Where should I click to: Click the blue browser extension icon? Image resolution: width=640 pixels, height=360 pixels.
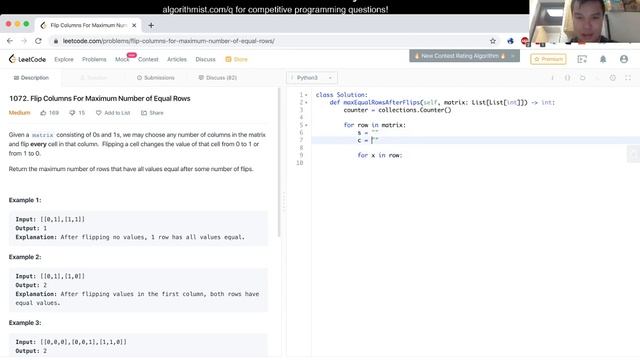[x=510, y=41]
